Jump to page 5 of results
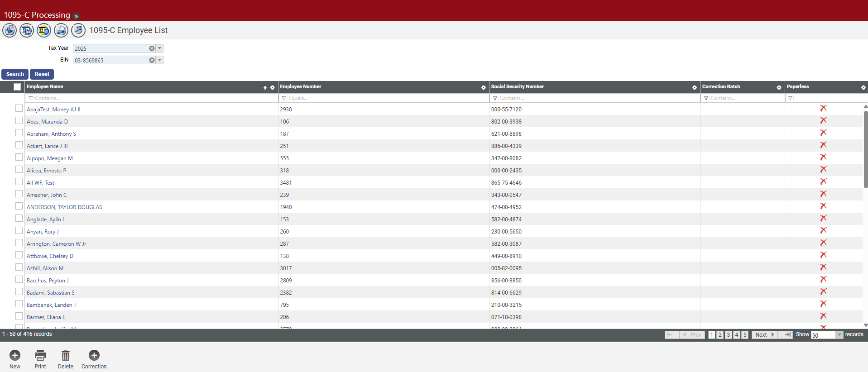This screenshot has height=372, width=868. (745, 335)
